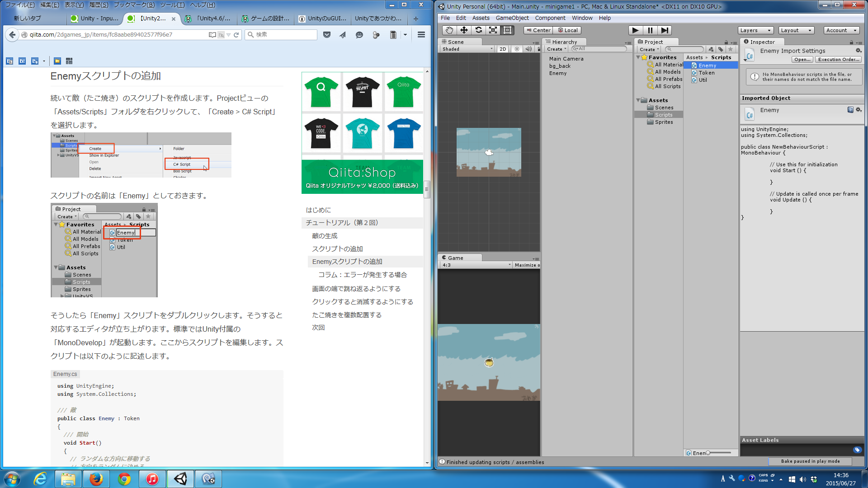Open the GameObject menu in Unity
868x488 pixels.
coord(512,18)
